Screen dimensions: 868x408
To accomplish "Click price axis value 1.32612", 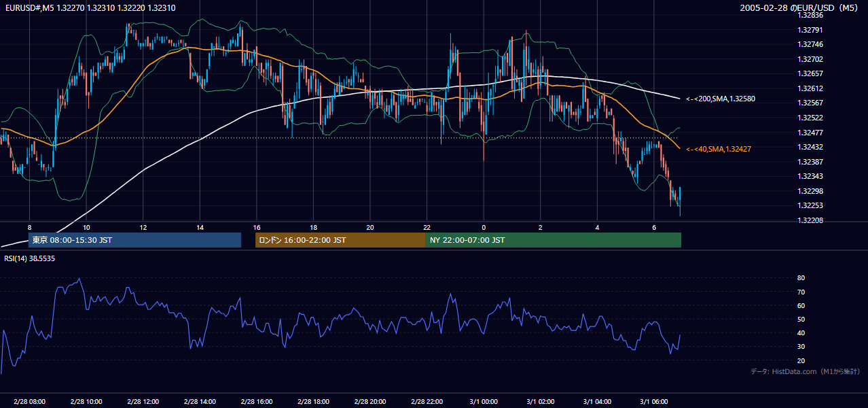I will point(810,89).
